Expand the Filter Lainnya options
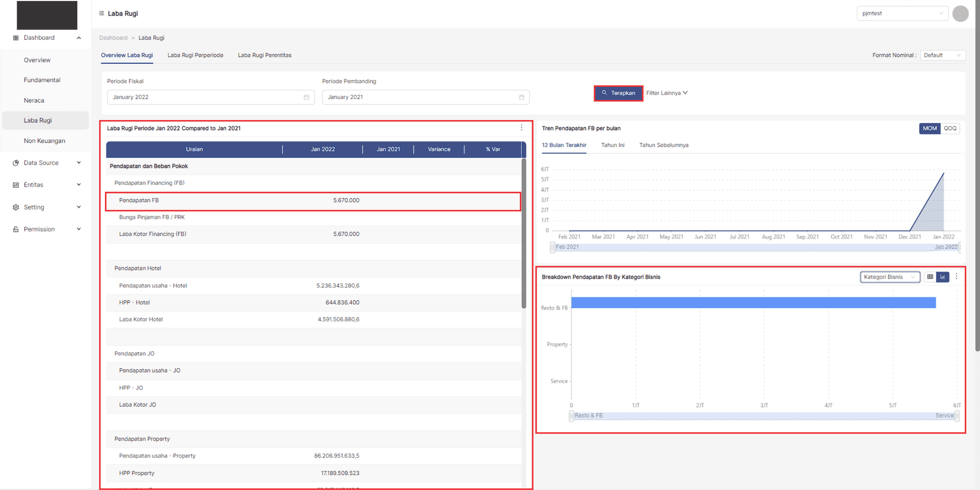Screen dimensions: 980x490 click(x=666, y=93)
